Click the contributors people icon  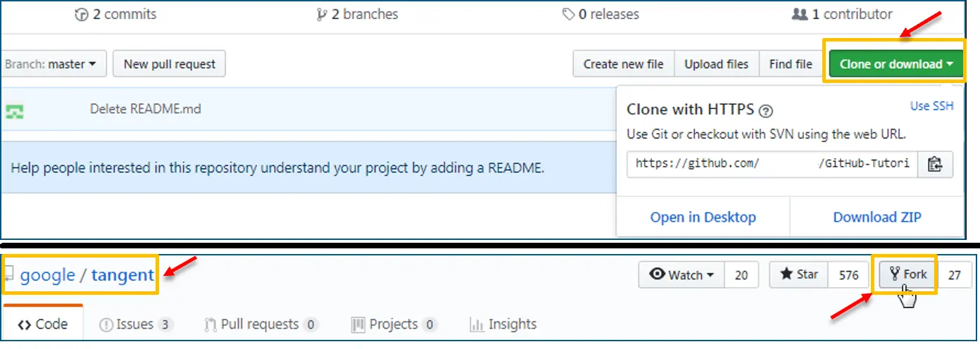pyautogui.click(x=799, y=14)
